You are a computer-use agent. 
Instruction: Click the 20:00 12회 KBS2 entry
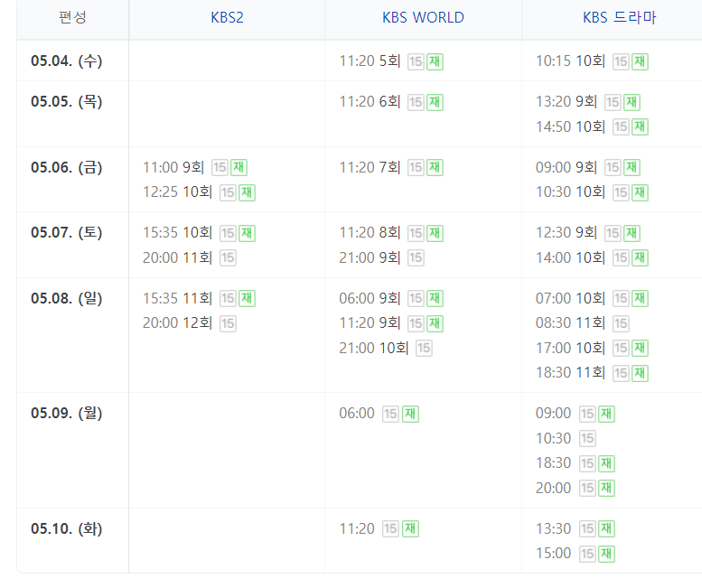(x=177, y=322)
